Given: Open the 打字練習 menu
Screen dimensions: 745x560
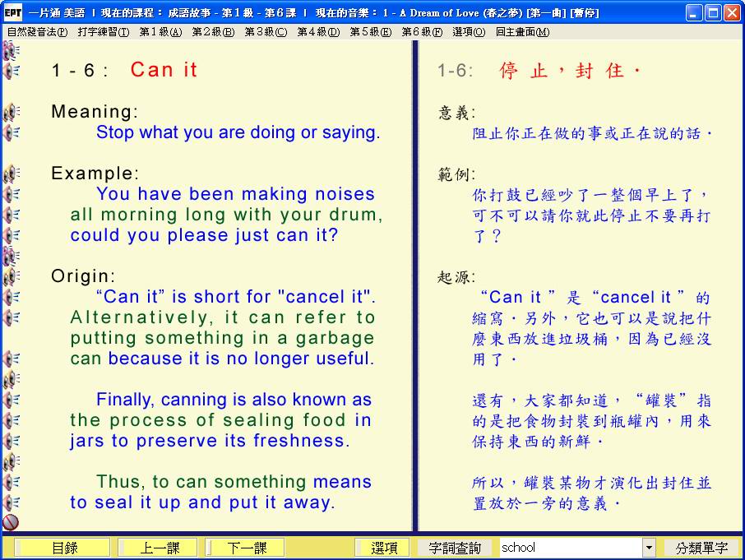Looking at the screenshot, I should [x=103, y=32].
